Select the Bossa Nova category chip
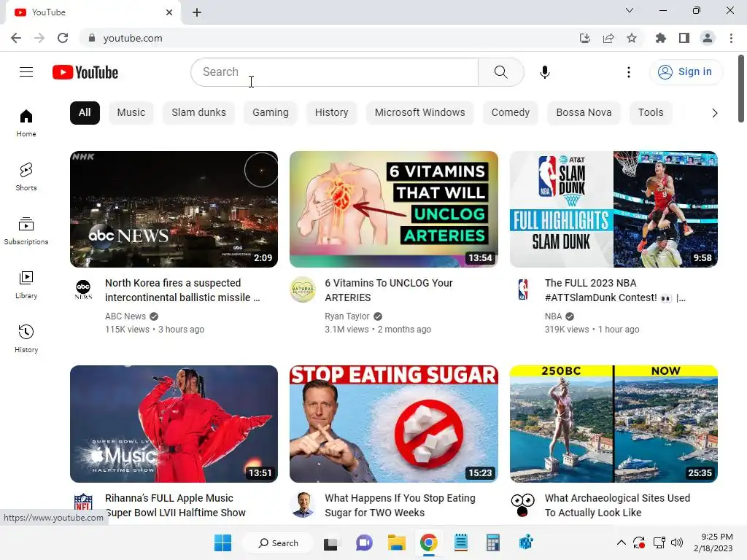The image size is (747, 560). (584, 113)
